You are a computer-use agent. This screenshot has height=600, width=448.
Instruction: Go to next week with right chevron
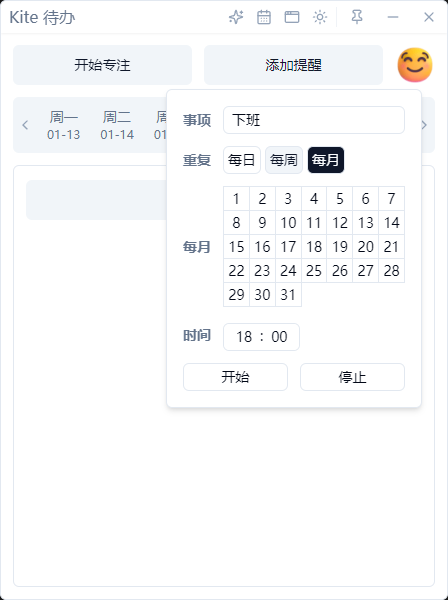424,125
